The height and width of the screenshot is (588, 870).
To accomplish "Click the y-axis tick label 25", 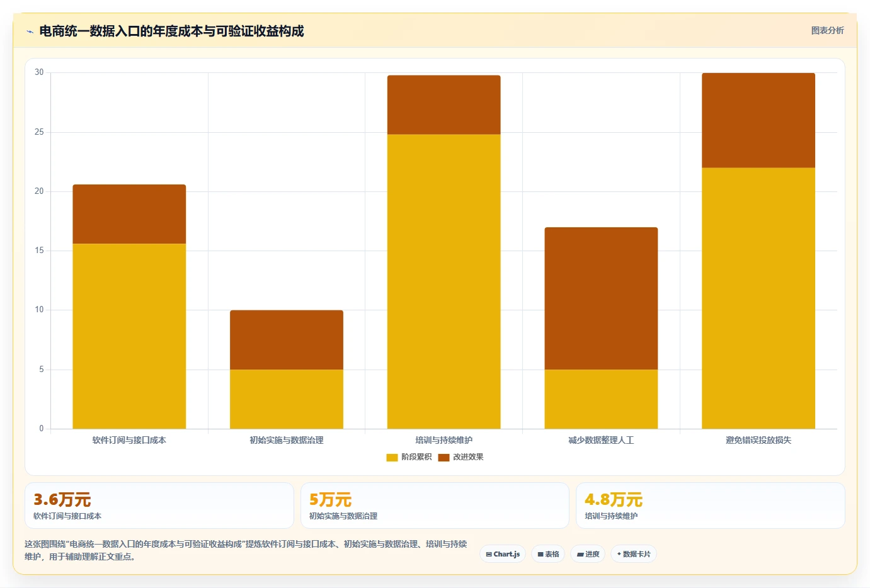I will point(39,132).
